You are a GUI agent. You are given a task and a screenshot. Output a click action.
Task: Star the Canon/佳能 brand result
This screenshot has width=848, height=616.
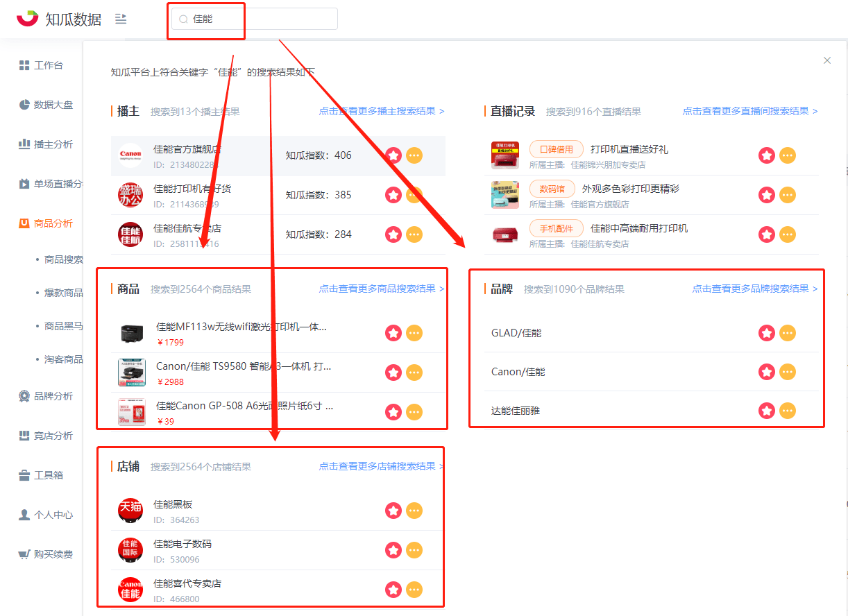767,373
